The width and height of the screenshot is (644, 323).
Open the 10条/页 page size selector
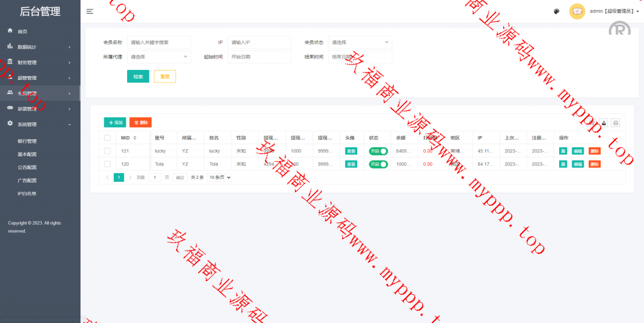tap(220, 178)
